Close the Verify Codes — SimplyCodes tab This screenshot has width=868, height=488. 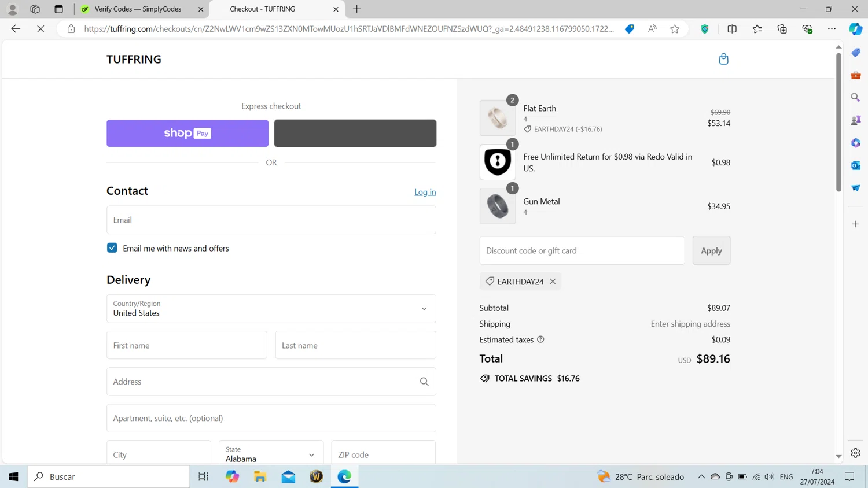pos(201,9)
